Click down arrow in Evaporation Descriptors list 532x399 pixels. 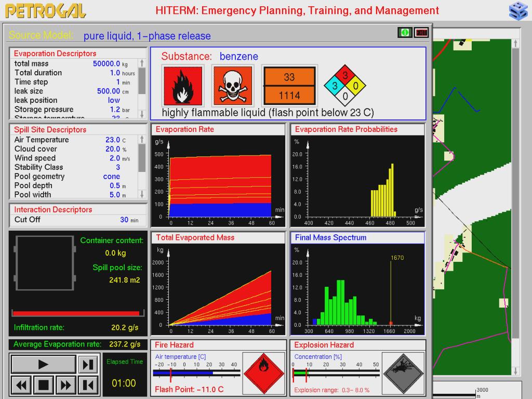(142, 114)
